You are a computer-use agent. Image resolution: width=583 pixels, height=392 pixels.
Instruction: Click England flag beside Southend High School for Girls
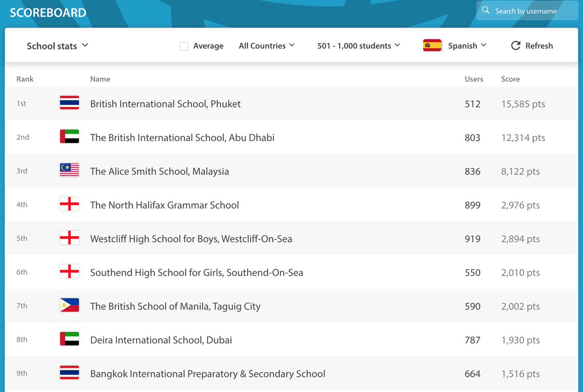69,272
